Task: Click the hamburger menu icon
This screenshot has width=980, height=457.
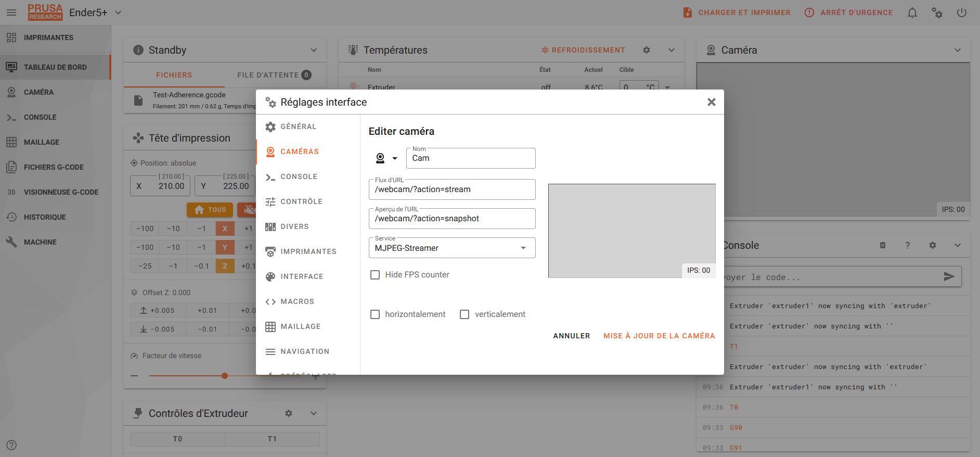Action: tap(11, 12)
